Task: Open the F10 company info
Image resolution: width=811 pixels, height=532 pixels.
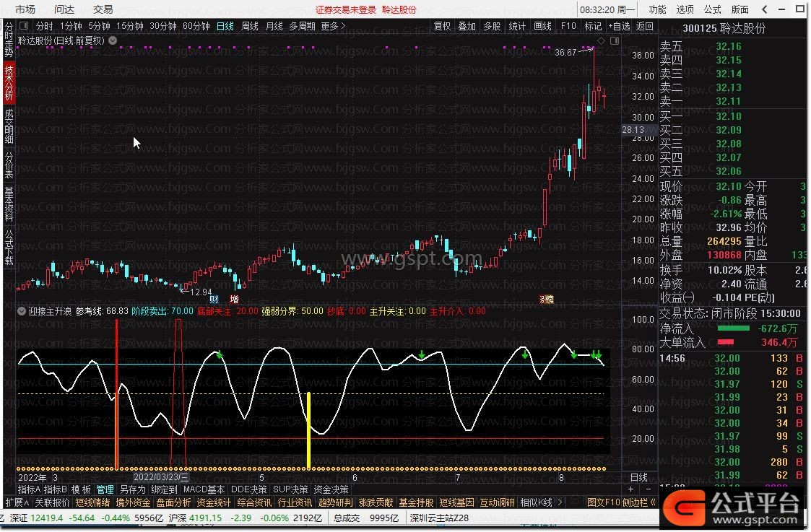Action: tap(568, 26)
